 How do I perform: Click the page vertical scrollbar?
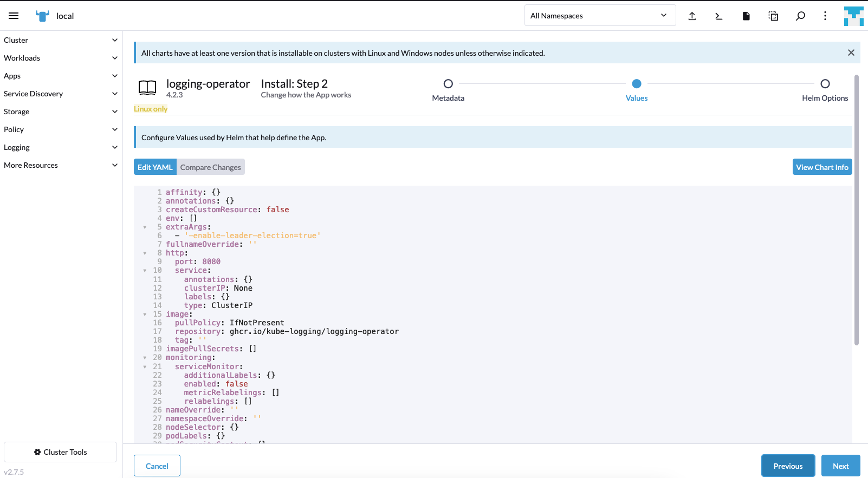pos(857,210)
